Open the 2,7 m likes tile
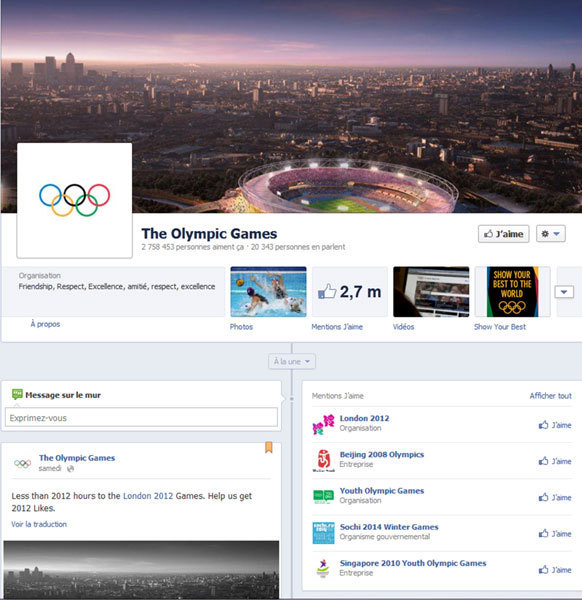 (350, 292)
